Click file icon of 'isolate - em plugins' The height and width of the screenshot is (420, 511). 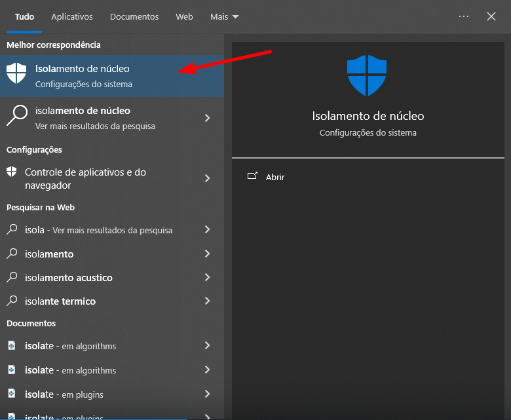12,394
